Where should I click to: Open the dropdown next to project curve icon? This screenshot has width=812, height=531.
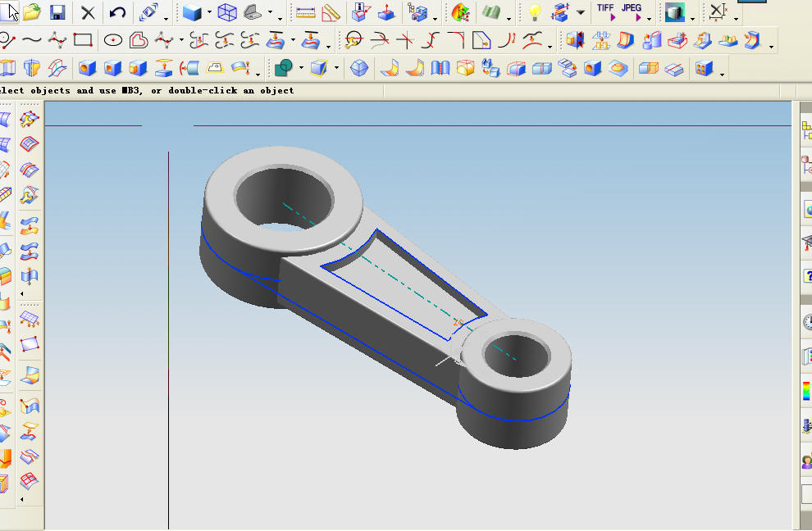tap(293, 39)
